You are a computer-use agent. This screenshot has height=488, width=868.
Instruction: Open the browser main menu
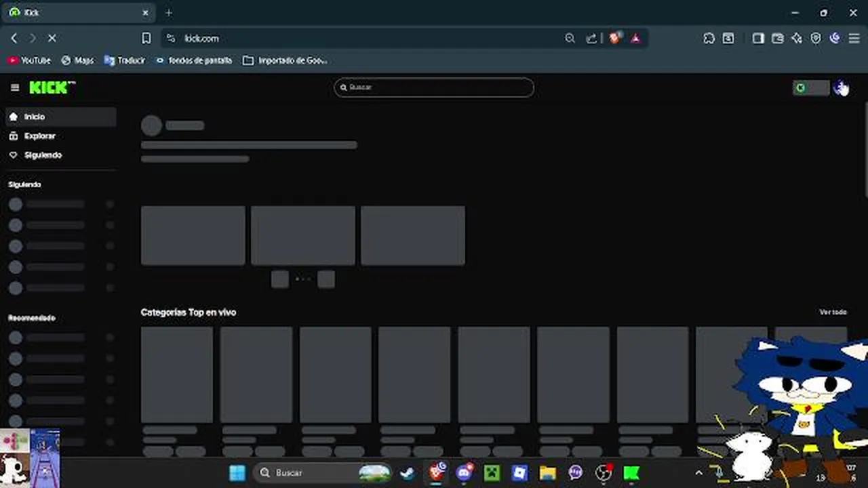pos(854,39)
